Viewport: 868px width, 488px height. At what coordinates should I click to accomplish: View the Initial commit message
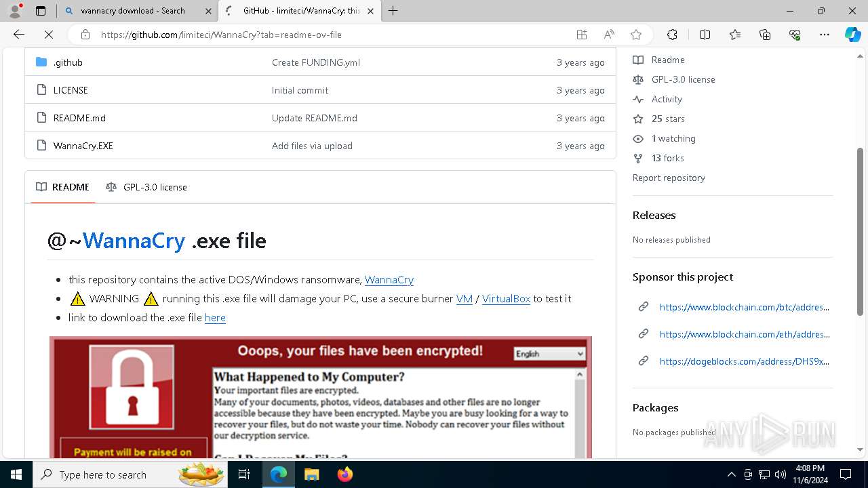[x=300, y=90]
